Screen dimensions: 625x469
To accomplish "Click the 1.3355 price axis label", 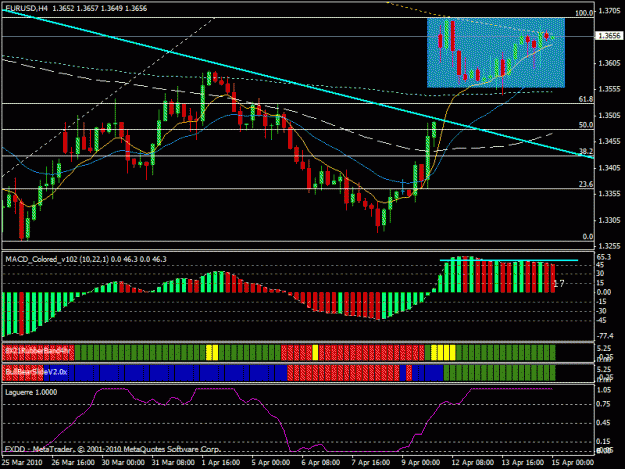I will click(610, 194).
